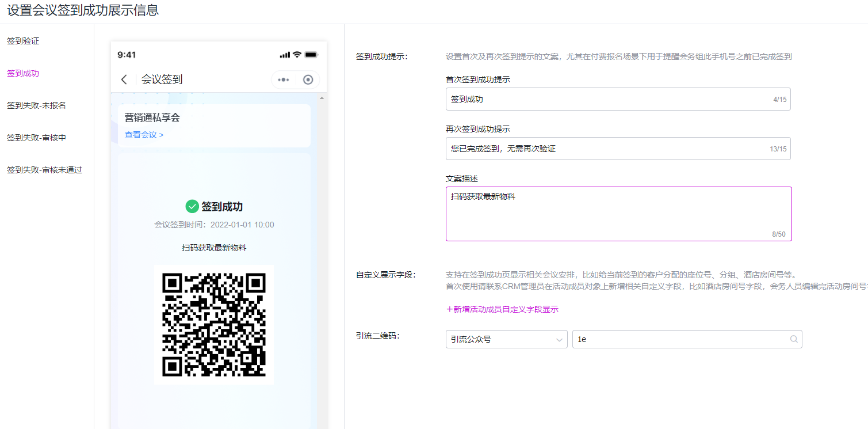Click the 文案描述 text area
Image resolution: width=868 pixels, height=429 pixels.
pos(618,214)
